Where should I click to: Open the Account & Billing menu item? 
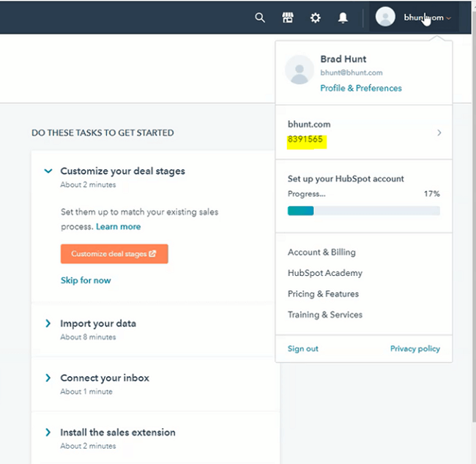tap(321, 252)
